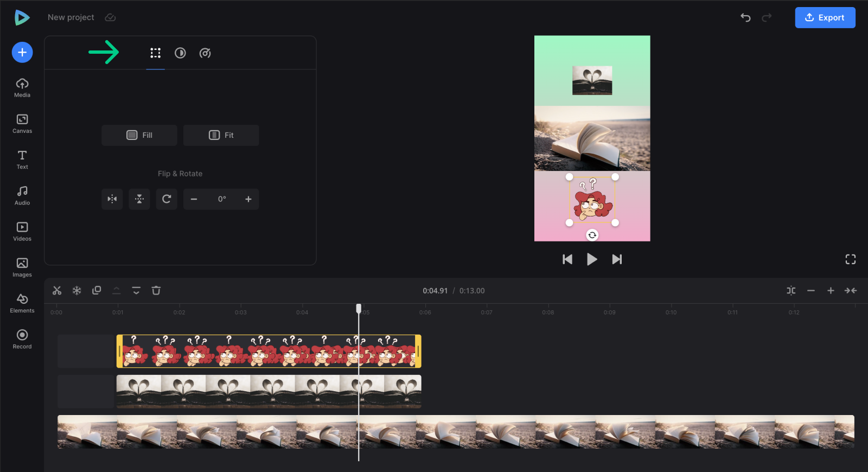Zoom out the timeline

[x=811, y=291]
